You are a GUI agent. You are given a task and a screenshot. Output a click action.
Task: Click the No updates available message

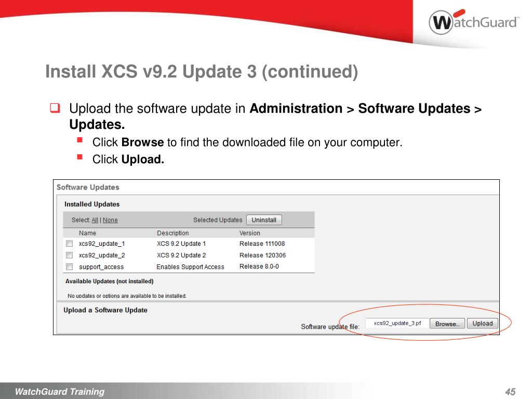127,296
